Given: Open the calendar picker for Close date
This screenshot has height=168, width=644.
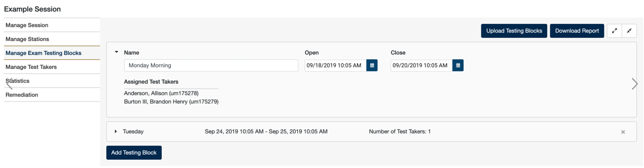Looking at the screenshot, I should (x=458, y=65).
